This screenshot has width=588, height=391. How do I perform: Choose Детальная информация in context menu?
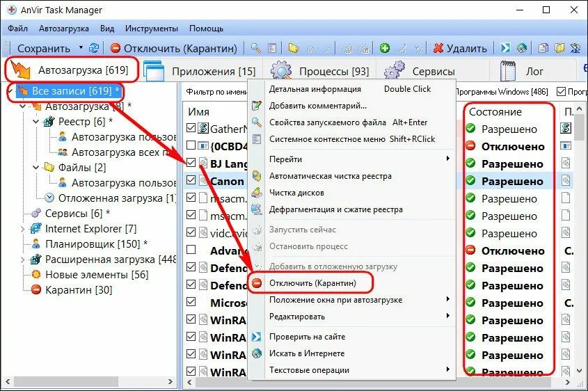[x=315, y=89]
